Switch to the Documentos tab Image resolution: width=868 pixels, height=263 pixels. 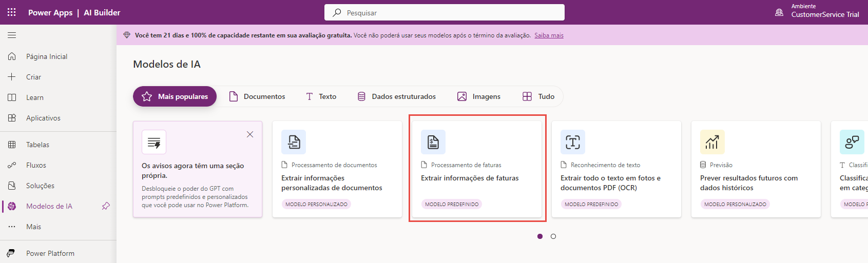pos(257,96)
